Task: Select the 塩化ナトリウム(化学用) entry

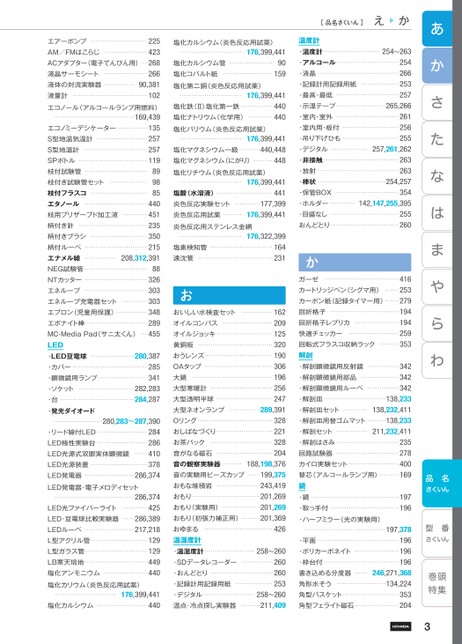Action: (x=229, y=117)
